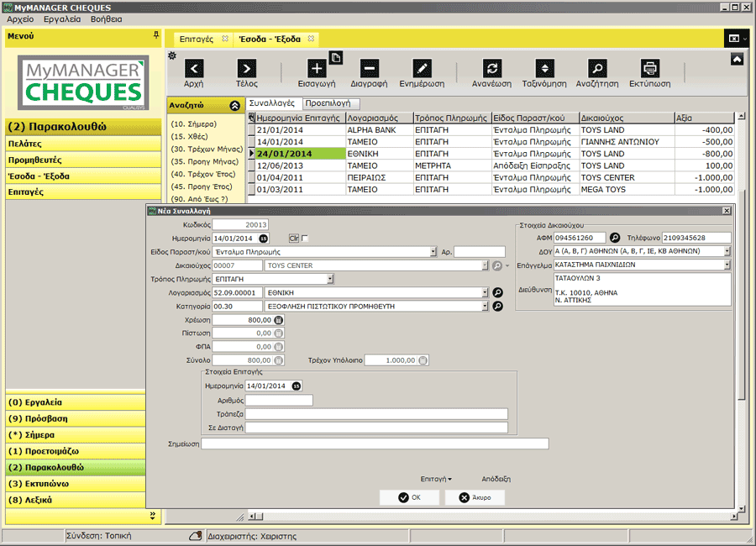Filter by (10. Σήμερα)
The image size is (756, 546).
[x=194, y=124]
